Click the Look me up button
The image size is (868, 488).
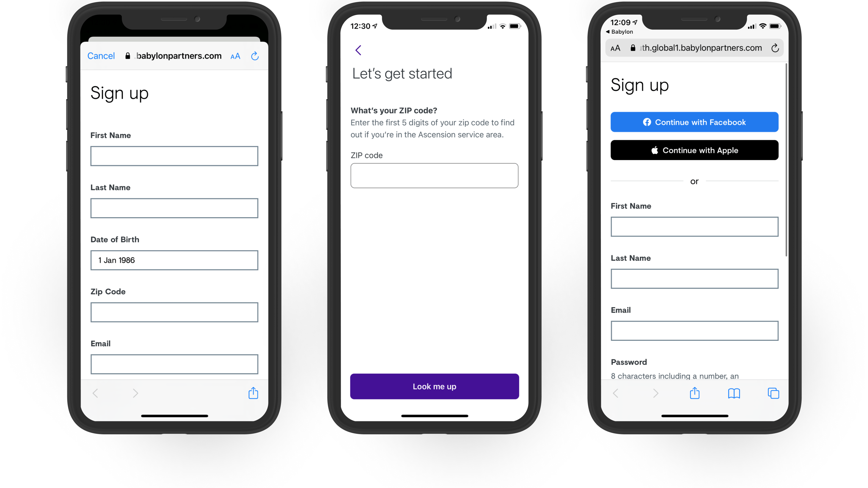tap(434, 386)
